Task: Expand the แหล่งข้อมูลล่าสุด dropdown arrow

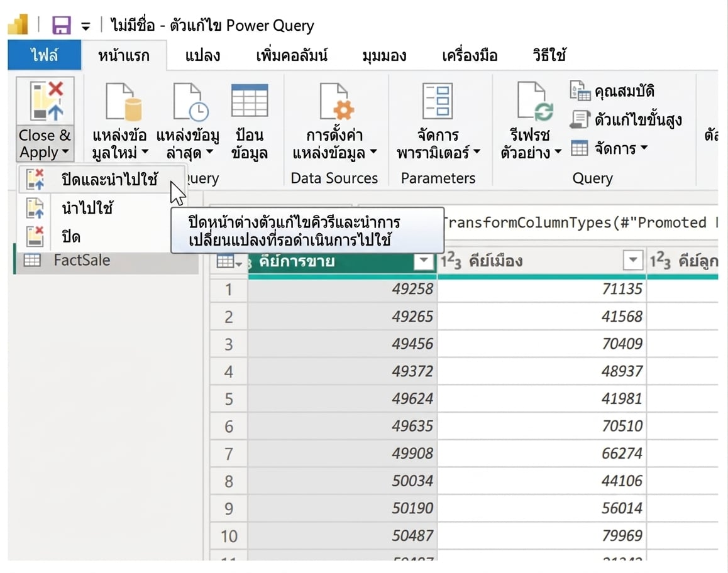Action: pos(209,151)
